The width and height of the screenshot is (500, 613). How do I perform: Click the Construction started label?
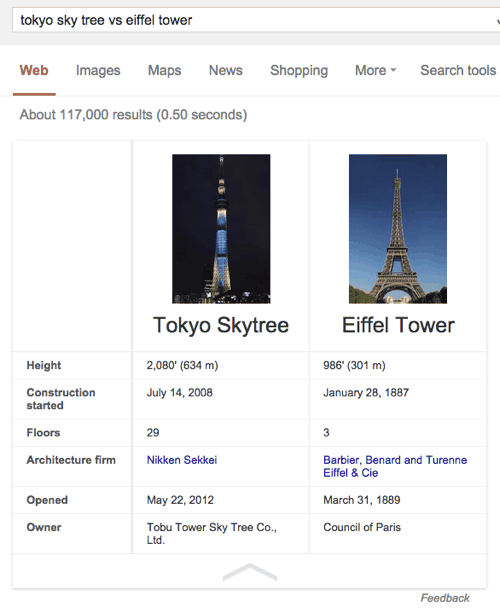[61, 399]
